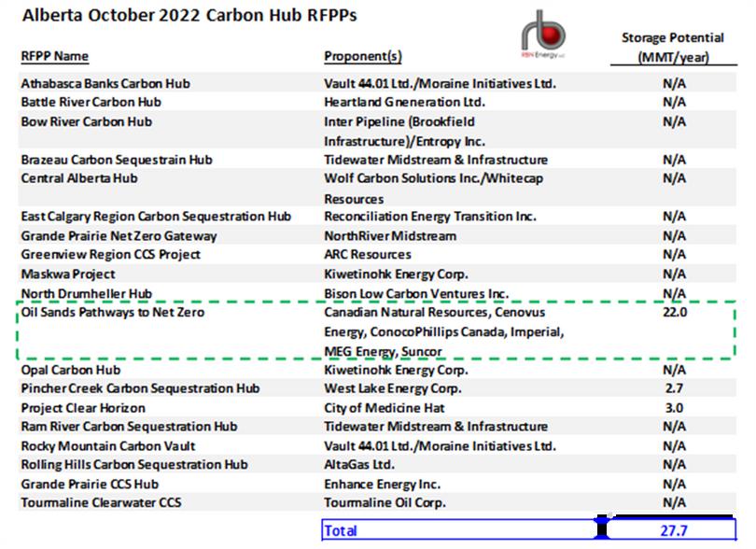Click proponent 'AltaGas Ltd.'
Screen dimensions: 756x549
(359, 465)
